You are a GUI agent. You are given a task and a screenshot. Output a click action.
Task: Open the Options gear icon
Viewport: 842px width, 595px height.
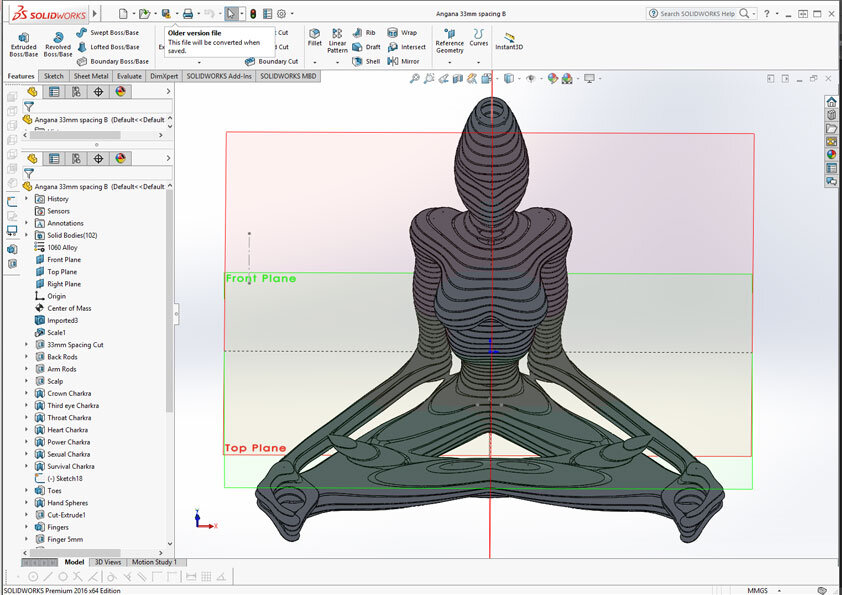click(x=281, y=14)
